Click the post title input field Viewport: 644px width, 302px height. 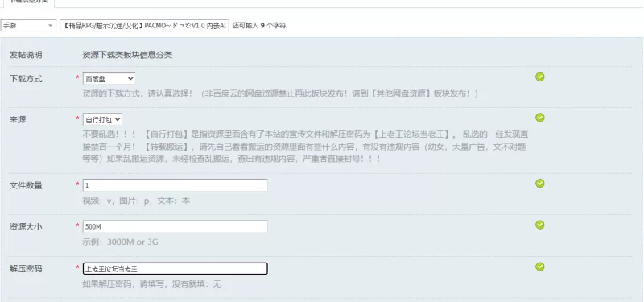coord(144,26)
